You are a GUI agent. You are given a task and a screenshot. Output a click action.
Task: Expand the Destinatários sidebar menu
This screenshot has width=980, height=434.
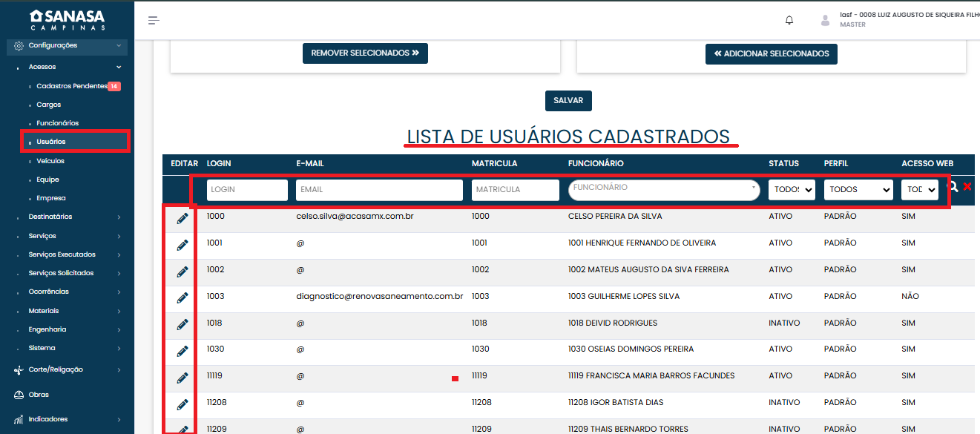coord(70,217)
